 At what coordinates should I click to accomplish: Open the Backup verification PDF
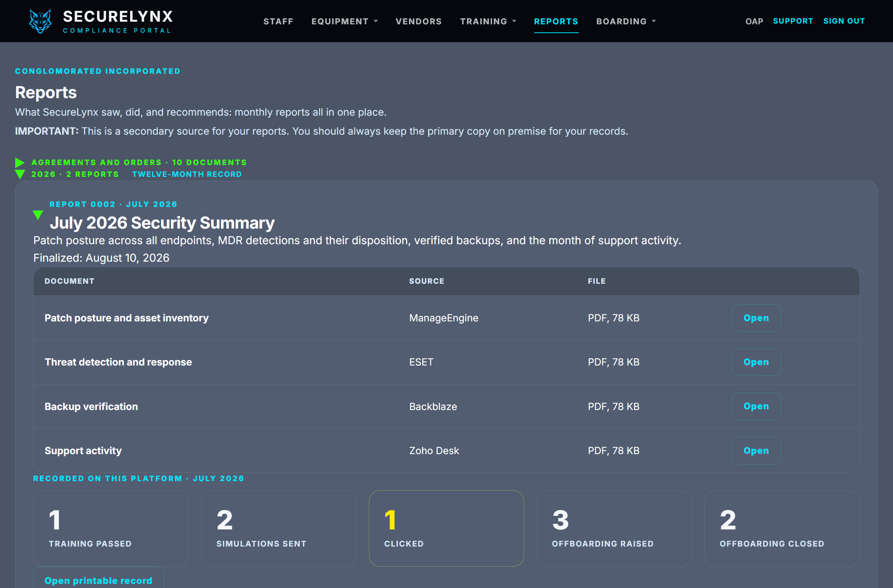pyautogui.click(x=756, y=406)
